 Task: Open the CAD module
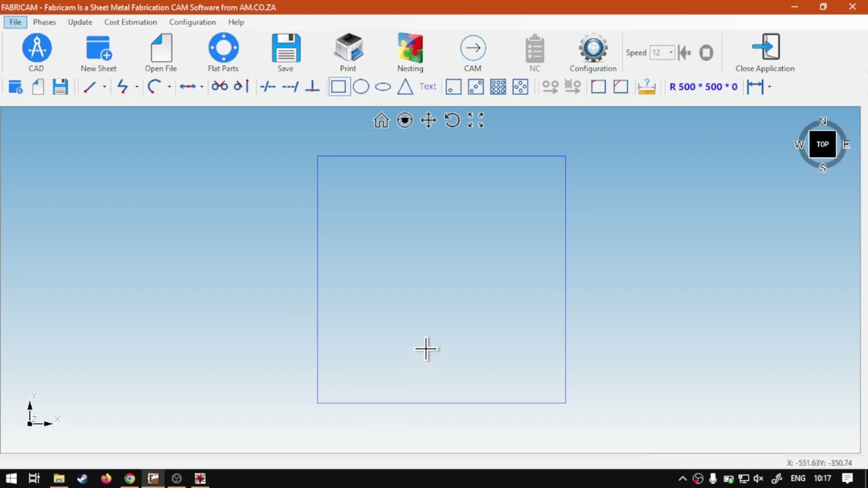click(x=37, y=53)
